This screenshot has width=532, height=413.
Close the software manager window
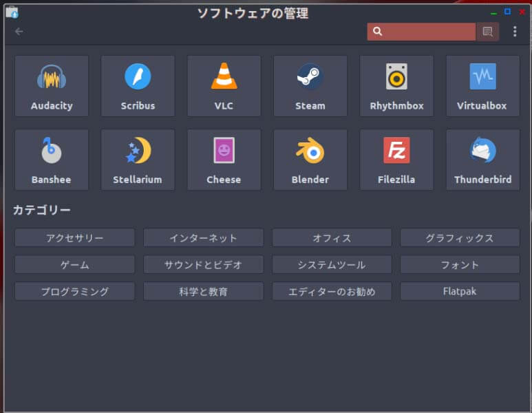522,12
